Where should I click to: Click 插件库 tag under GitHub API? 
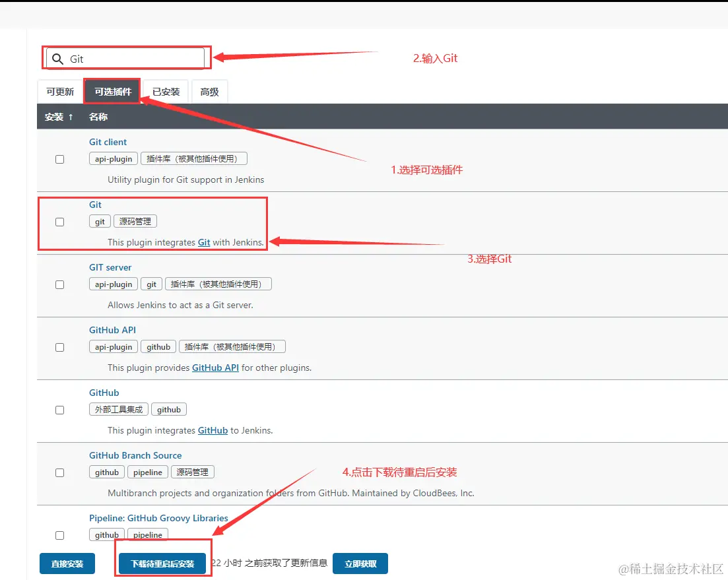232,346
